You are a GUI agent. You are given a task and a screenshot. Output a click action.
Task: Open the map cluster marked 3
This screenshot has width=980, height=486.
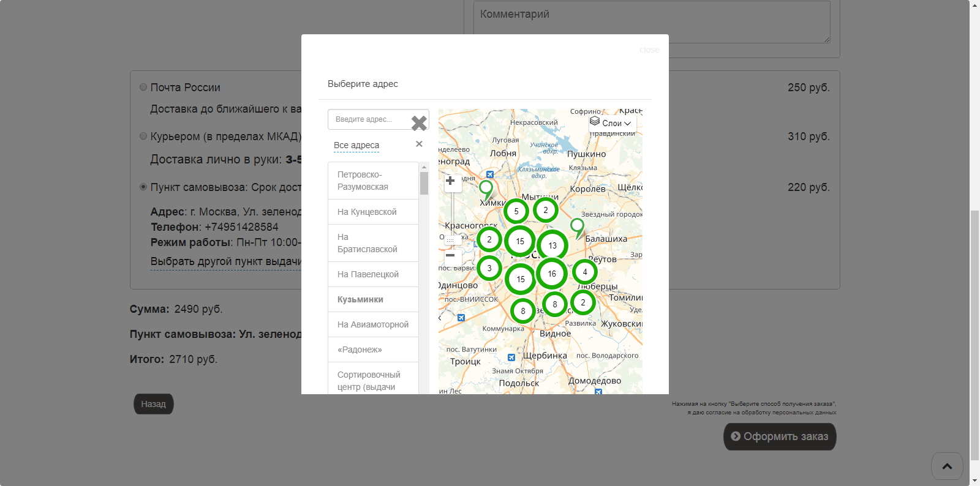[x=489, y=268]
